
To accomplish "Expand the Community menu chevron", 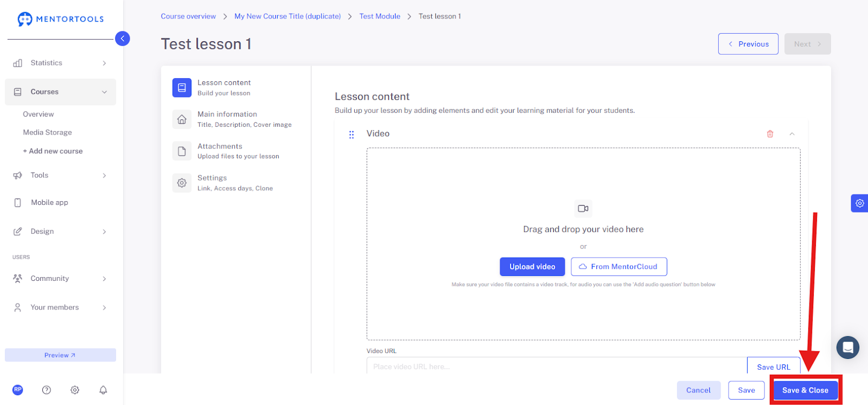I will pyautogui.click(x=104, y=279).
